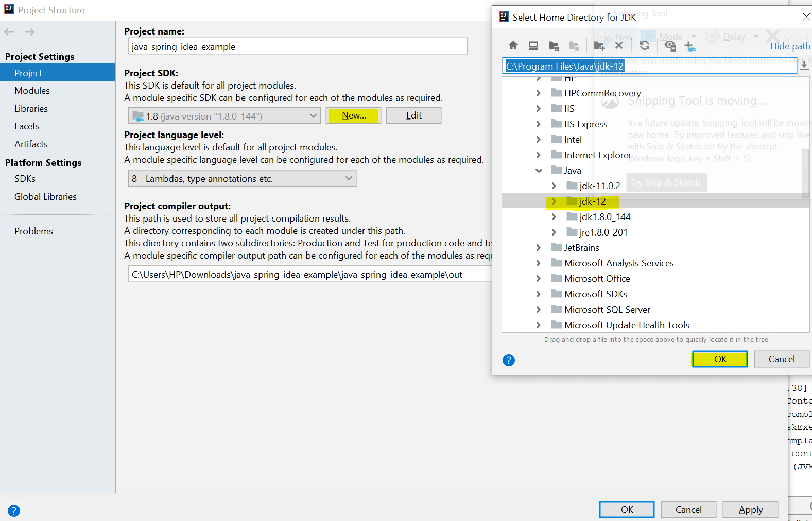Screen dimensions: 812x521
Task: Open path history arrow beside path field
Action: pos(804,65)
